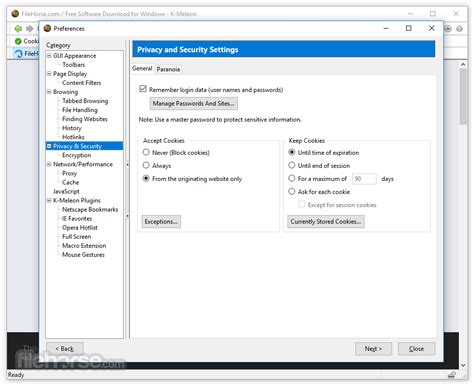Click the gear icon at browser toolbar right

(x=459, y=29)
